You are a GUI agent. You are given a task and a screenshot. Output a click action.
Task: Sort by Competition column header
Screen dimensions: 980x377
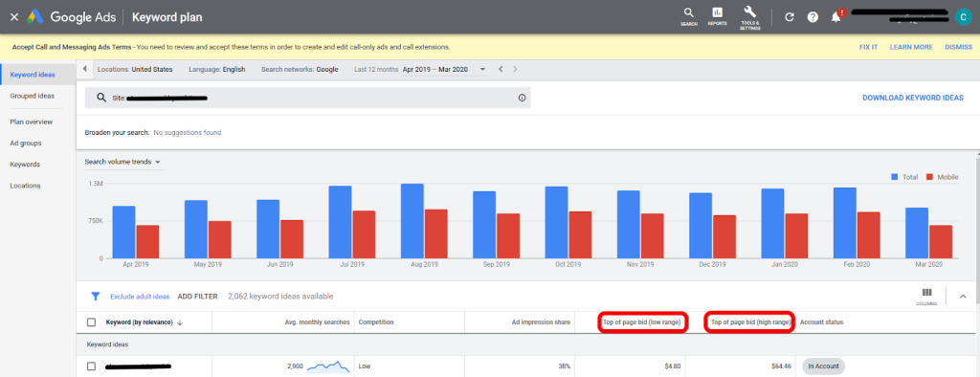[375, 322]
